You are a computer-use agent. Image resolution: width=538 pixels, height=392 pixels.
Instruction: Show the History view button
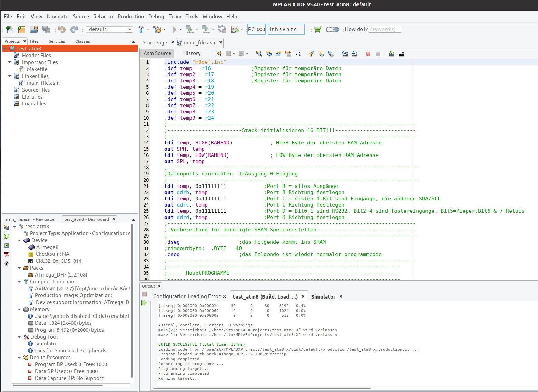click(192, 53)
